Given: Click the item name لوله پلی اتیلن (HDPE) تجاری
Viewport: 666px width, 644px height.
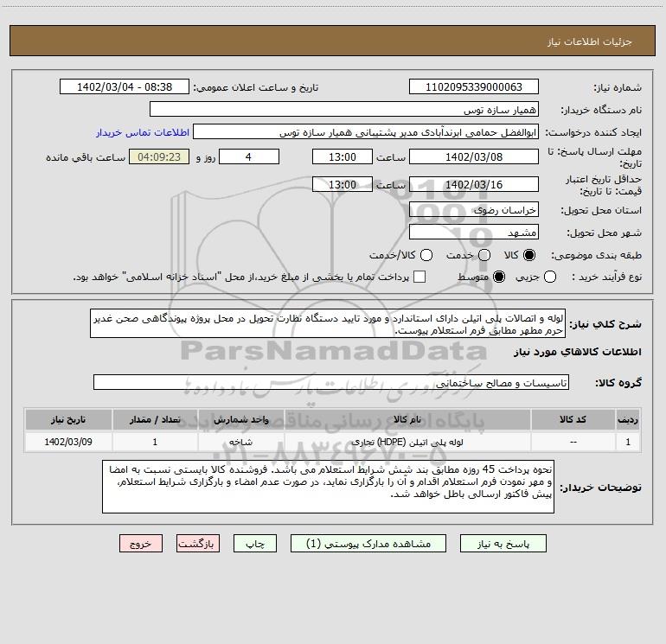Looking at the screenshot, I should pos(407,442).
